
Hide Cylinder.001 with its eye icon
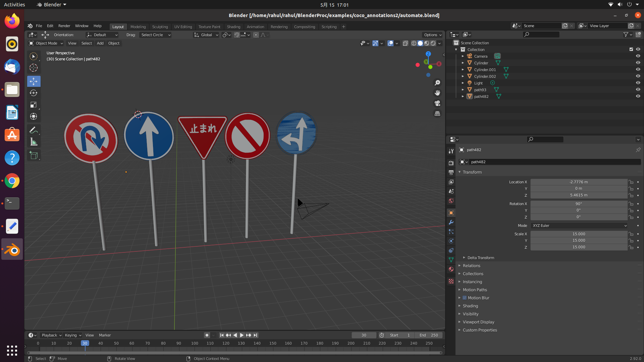tap(638, 69)
